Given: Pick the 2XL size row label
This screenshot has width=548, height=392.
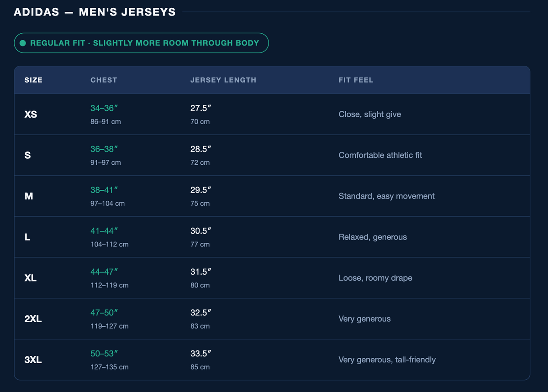Looking at the screenshot, I should 33,319.
